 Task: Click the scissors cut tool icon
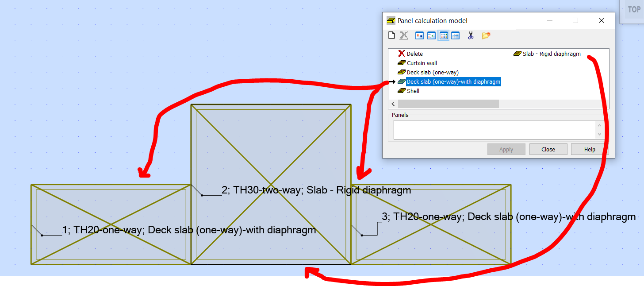471,35
